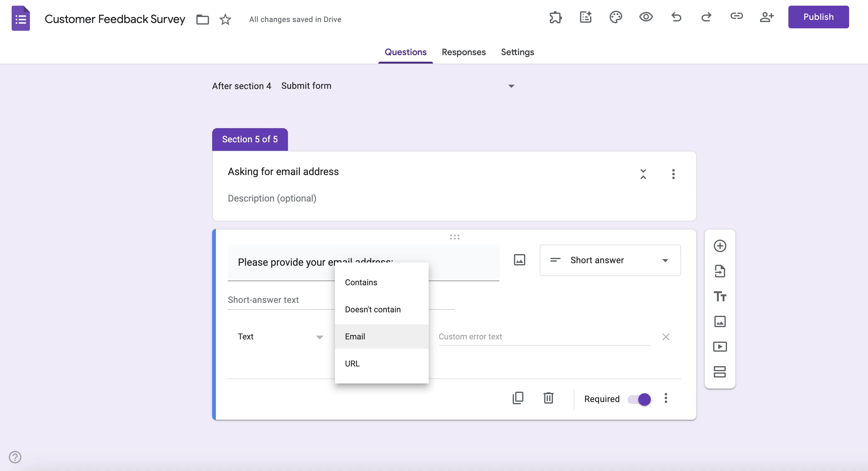This screenshot has width=868, height=471.
Task: Publish the survey
Action: [819, 16]
